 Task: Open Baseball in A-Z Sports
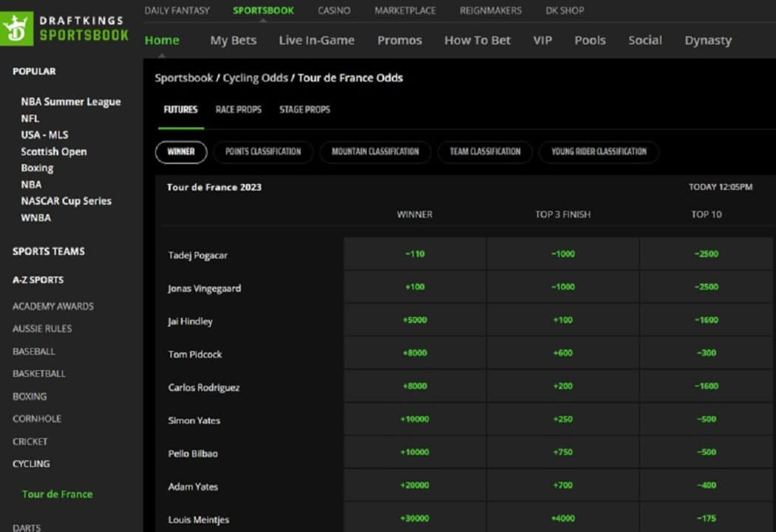(x=34, y=352)
